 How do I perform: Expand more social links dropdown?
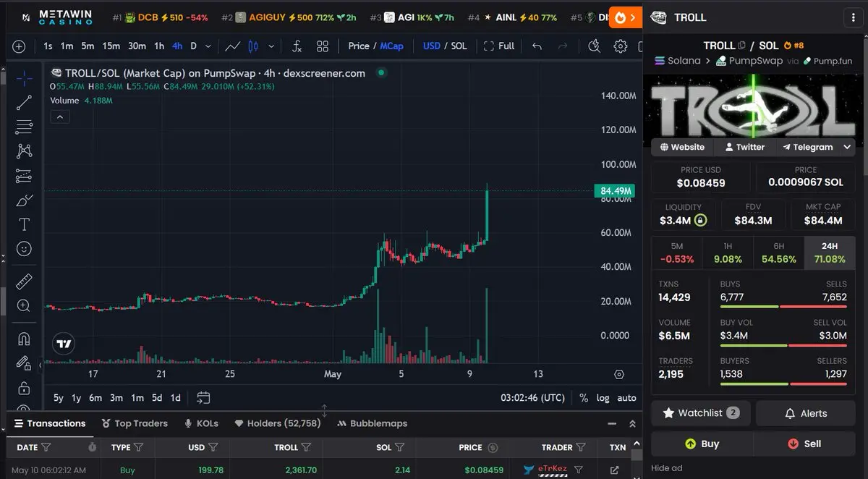[x=847, y=147]
